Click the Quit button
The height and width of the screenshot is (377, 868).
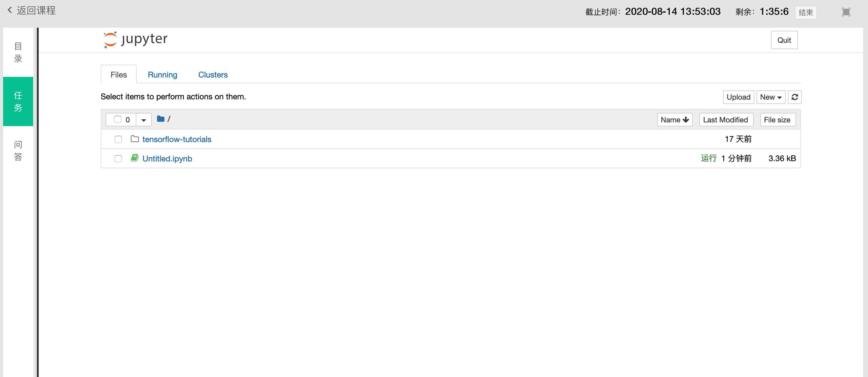(x=784, y=40)
